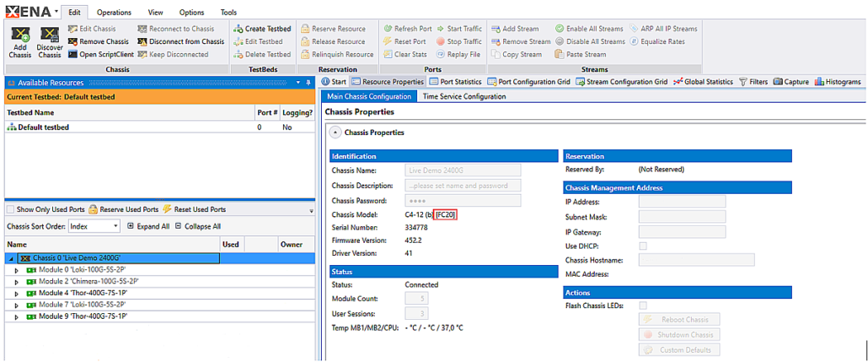Toggle the Use DHCP checkbox

[643, 246]
